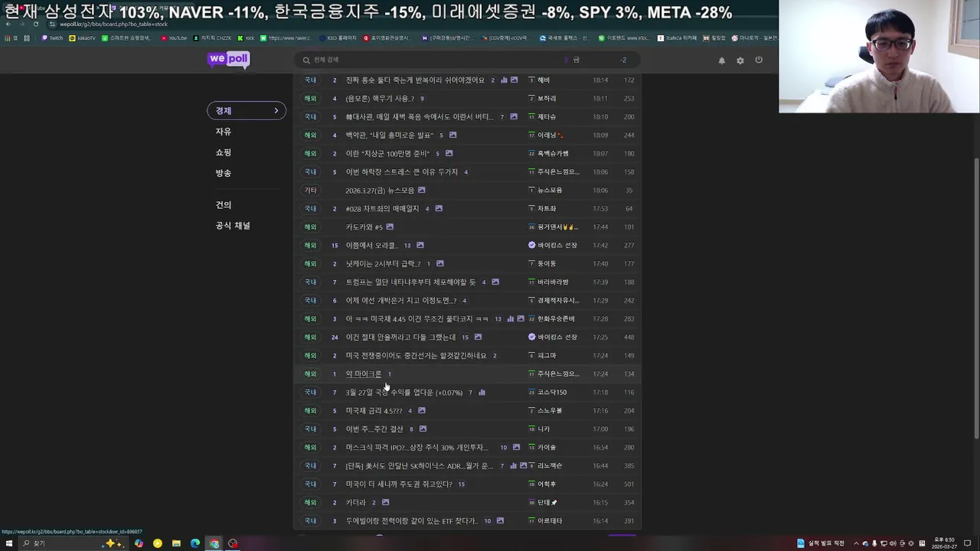This screenshot has width=980, height=551.
Task: Open post 닛케이는 2시부터 급락..?
Action: coord(383,263)
